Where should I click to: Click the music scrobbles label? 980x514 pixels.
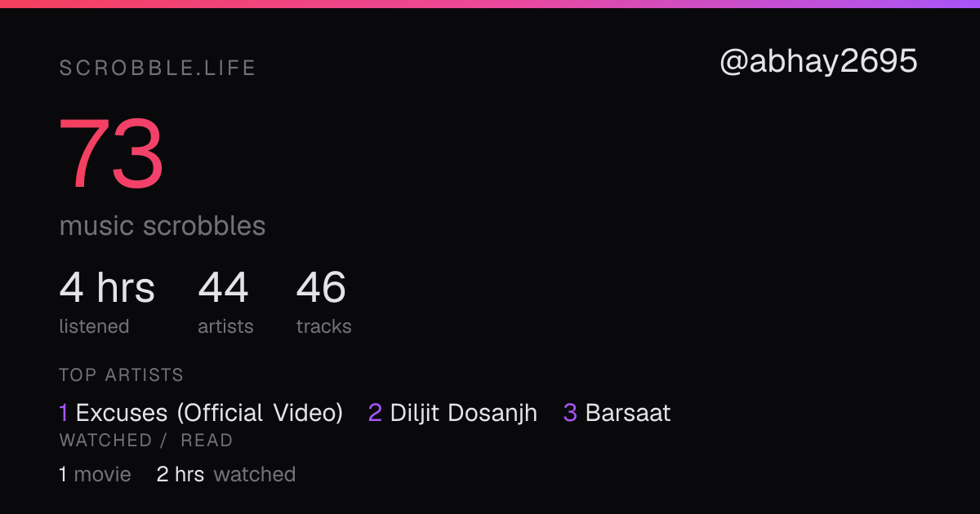(x=163, y=226)
